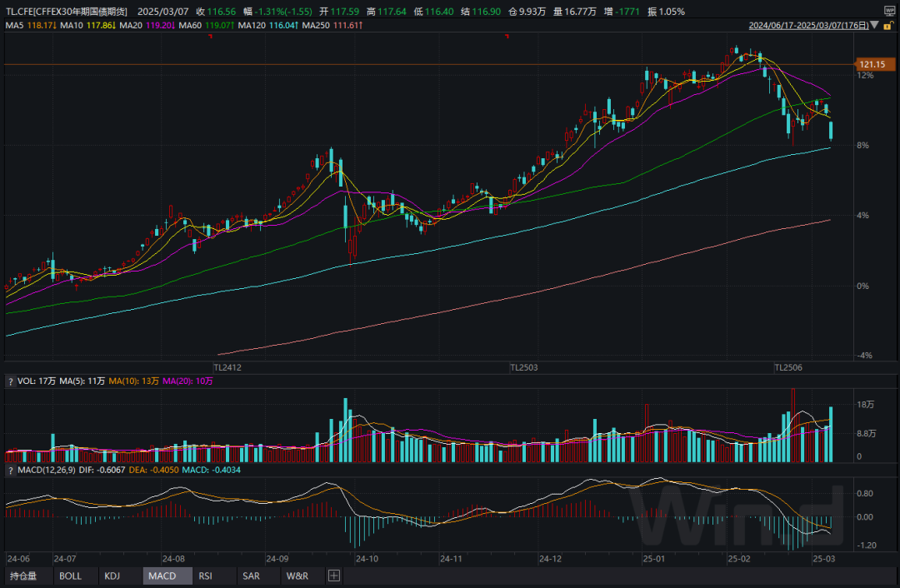Toggle the yellow padlock lock icon
Viewport: 900px width, 588px height.
[888, 25]
